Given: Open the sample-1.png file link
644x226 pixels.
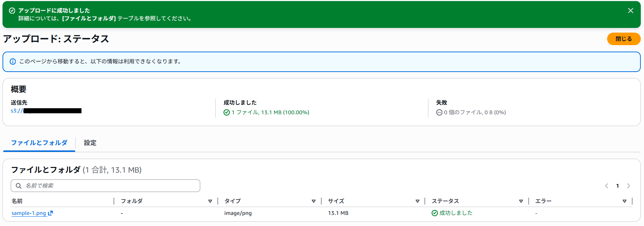Looking at the screenshot, I should [x=29, y=213].
